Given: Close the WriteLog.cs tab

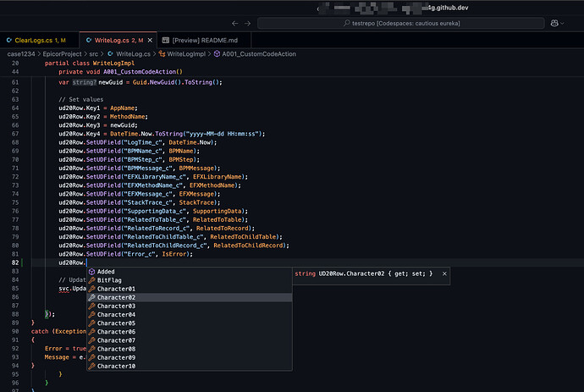Looking at the screenshot, I should click(150, 41).
